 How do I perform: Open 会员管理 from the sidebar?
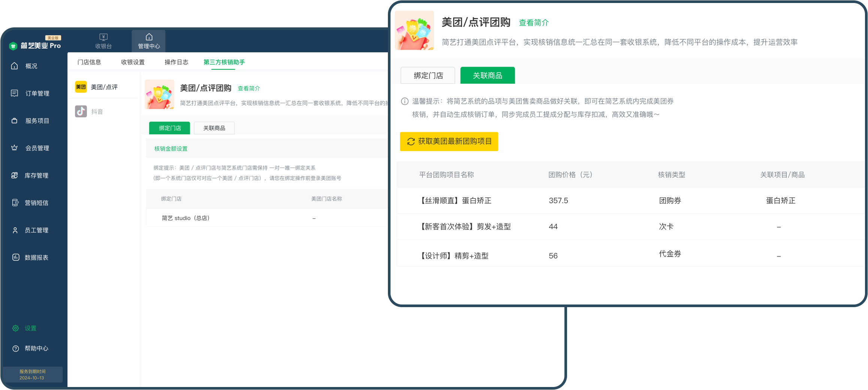click(x=37, y=148)
